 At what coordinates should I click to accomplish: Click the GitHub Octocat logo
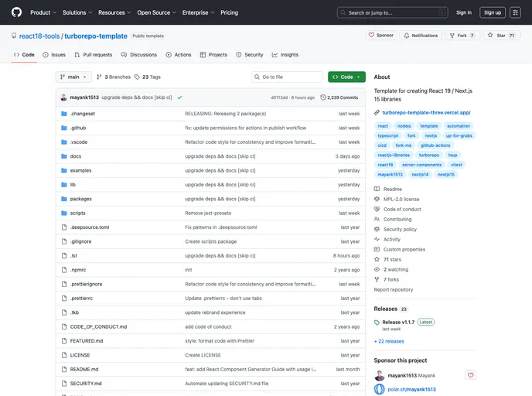coord(16,12)
